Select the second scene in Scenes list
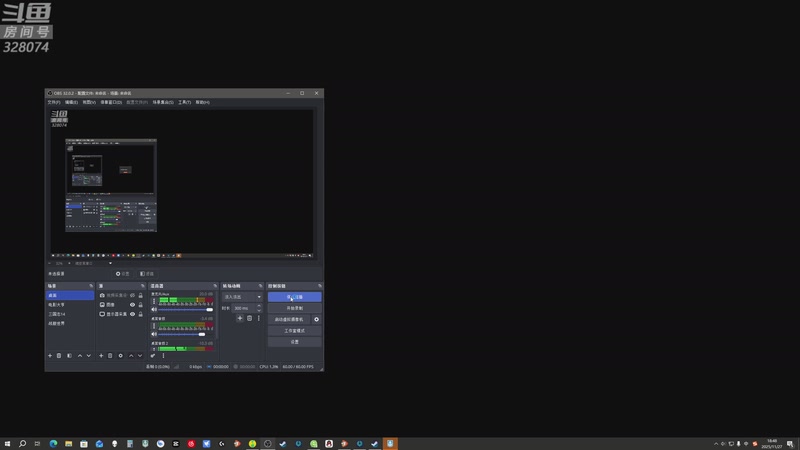This screenshot has height=450, width=800. pos(70,305)
